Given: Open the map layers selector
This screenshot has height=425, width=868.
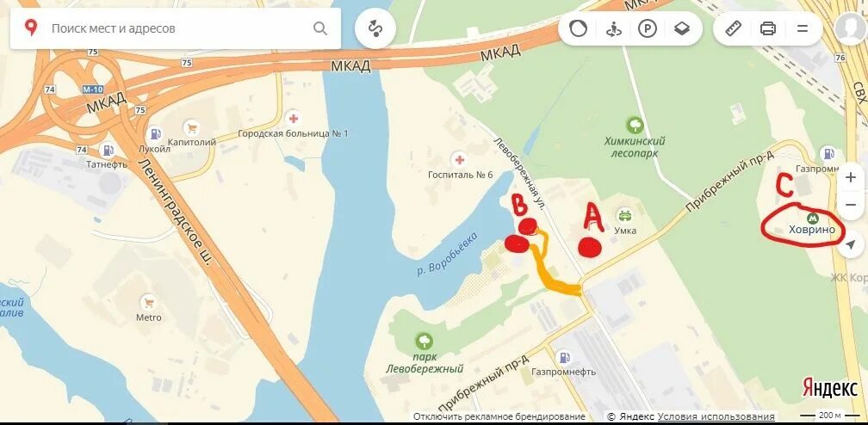Looking at the screenshot, I should point(682,28).
